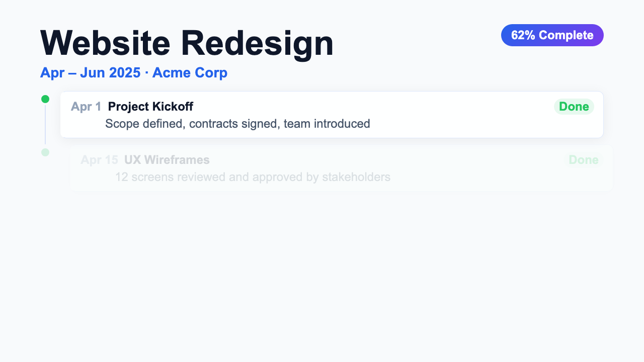Expand the Project Kickoff milestone card
644x362 pixels.
coord(332,115)
